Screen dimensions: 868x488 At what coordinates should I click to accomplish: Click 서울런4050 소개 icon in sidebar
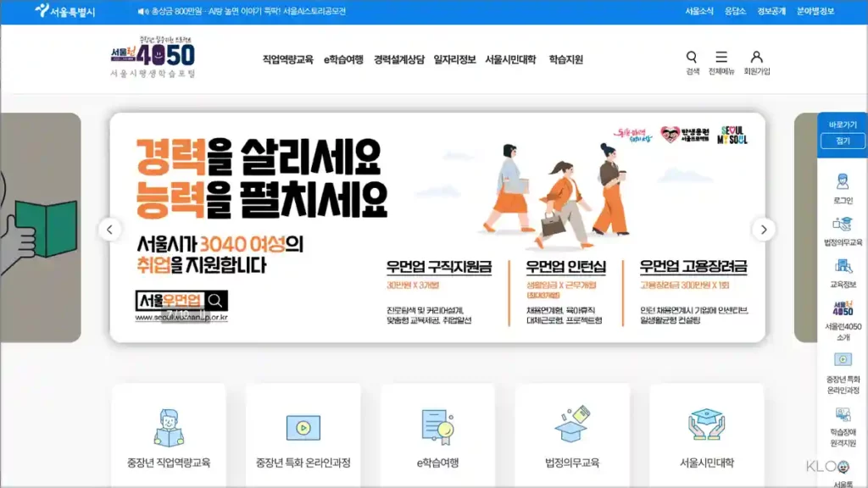(x=843, y=308)
